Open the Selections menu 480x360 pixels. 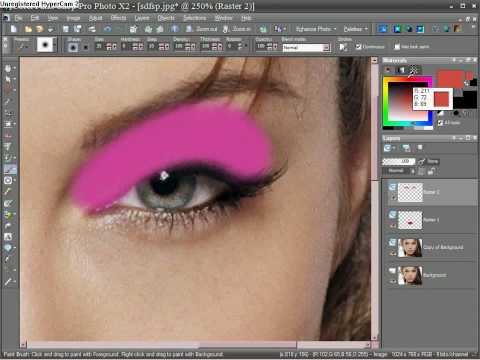pos(195,18)
